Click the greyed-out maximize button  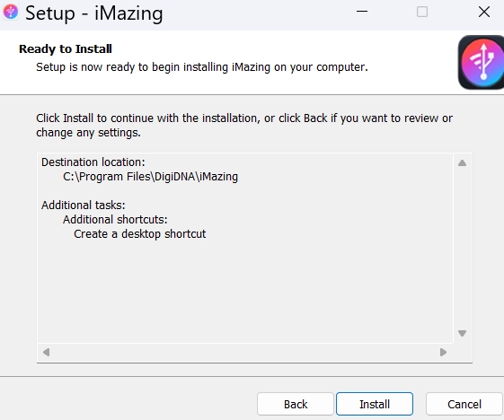422,12
